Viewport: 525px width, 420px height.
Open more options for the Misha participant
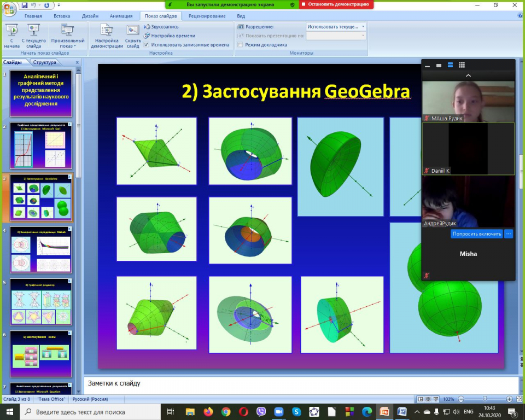point(509,234)
